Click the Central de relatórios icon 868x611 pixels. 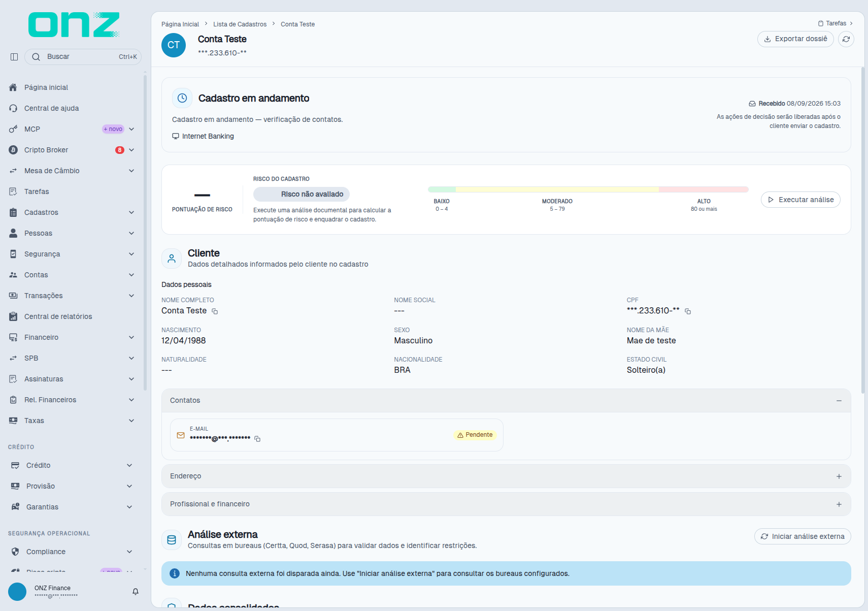pos(13,316)
